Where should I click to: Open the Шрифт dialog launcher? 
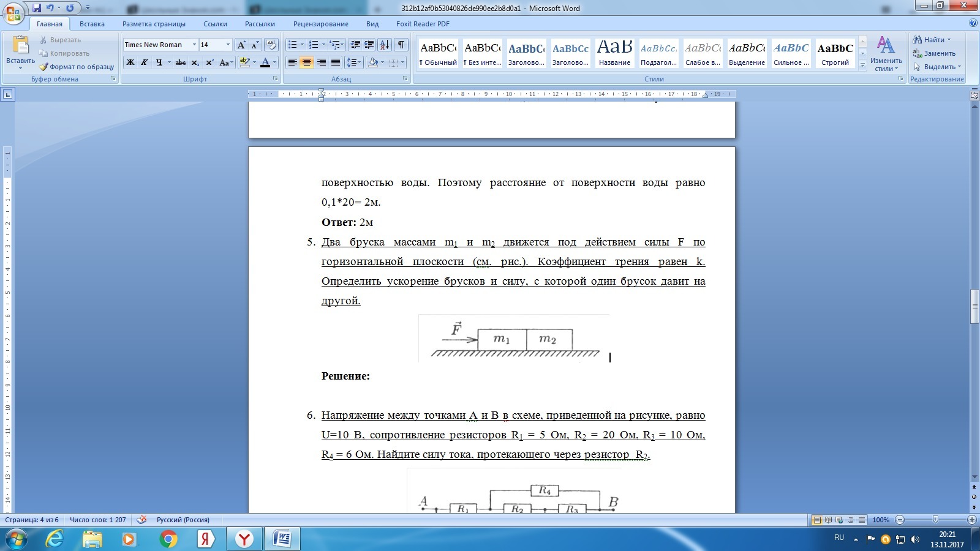(275, 79)
